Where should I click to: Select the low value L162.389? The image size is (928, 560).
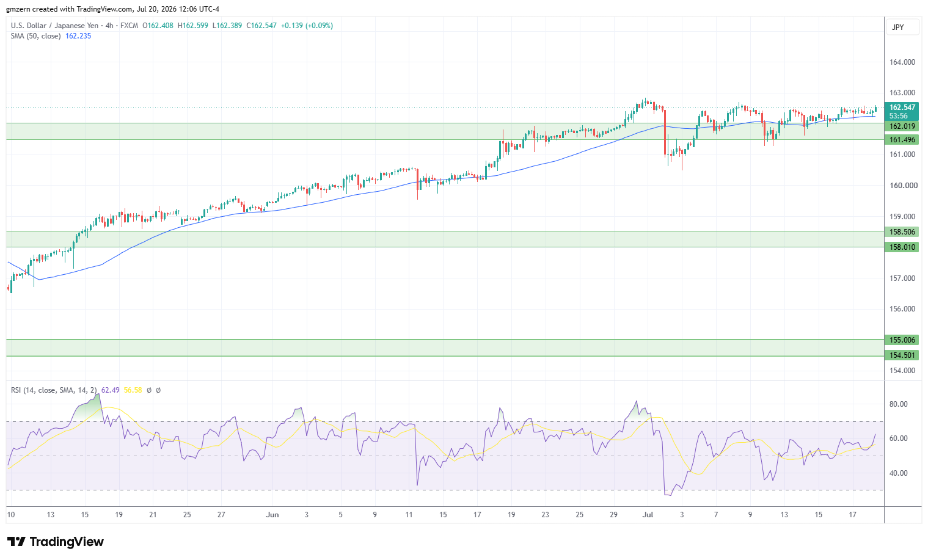point(227,26)
